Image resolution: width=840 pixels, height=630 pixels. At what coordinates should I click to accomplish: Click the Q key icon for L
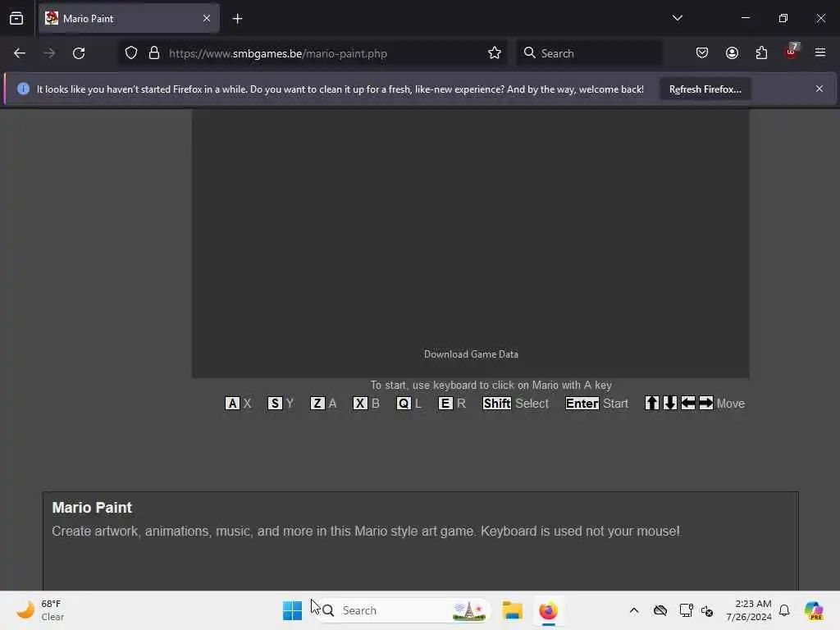click(404, 404)
